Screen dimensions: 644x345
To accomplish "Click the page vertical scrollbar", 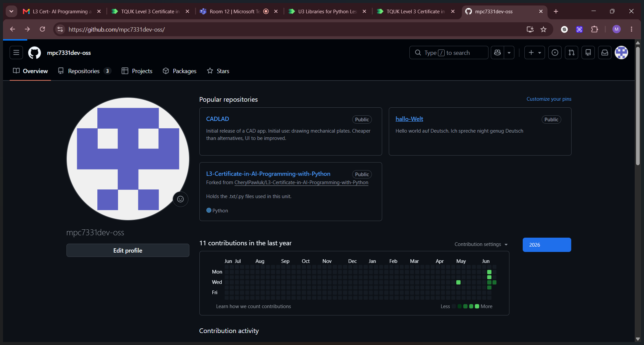I will (638, 106).
